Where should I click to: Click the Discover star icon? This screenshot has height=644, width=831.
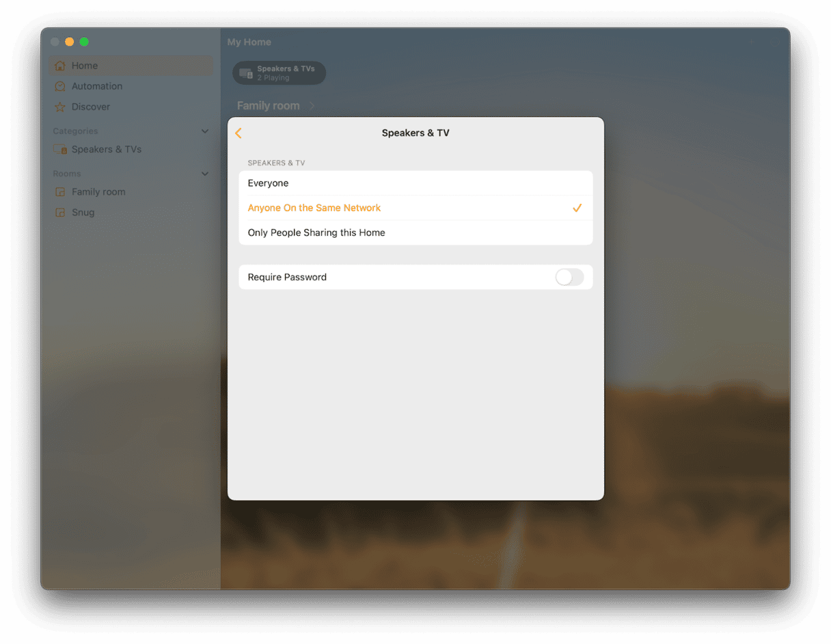point(60,107)
